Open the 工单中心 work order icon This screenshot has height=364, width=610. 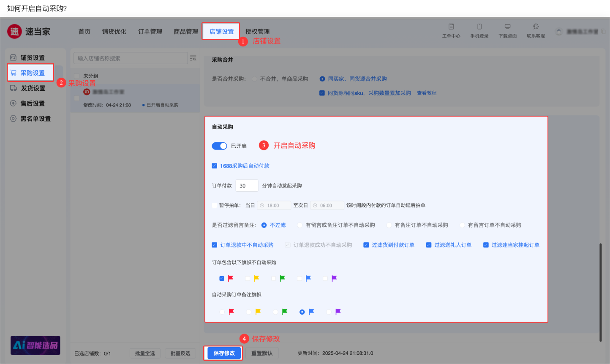point(451,27)
